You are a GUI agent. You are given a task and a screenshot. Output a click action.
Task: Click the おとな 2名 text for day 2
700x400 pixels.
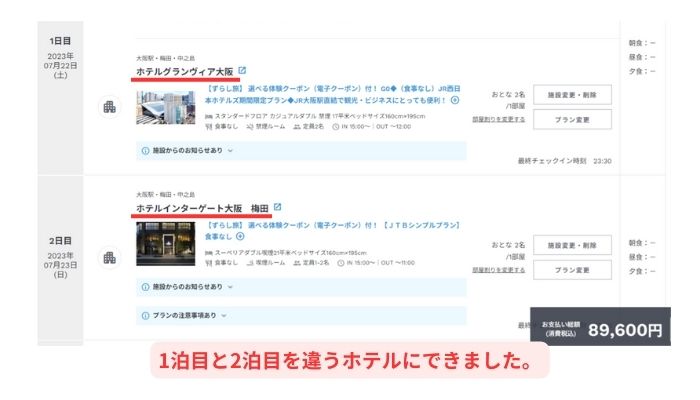click(508, 245)
